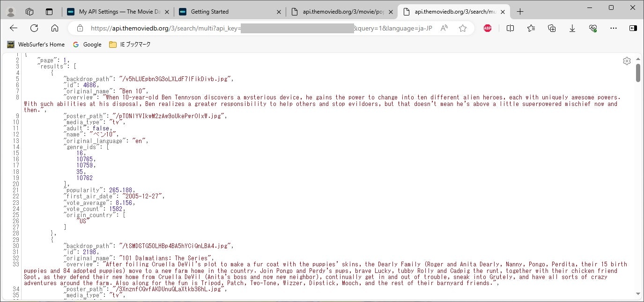
Task: Click genre id 10762
Action: point(85,178)
